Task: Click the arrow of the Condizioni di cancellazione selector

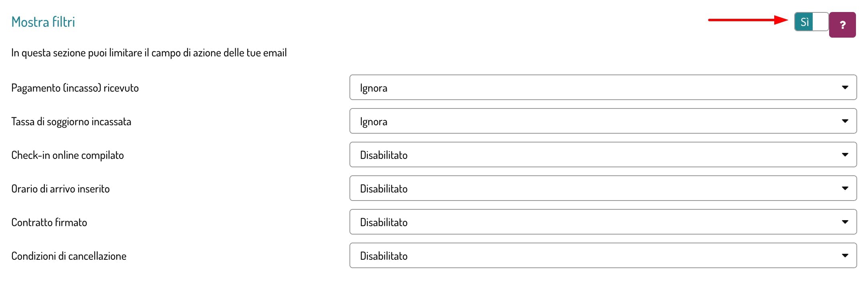Action: coord(845,255)
